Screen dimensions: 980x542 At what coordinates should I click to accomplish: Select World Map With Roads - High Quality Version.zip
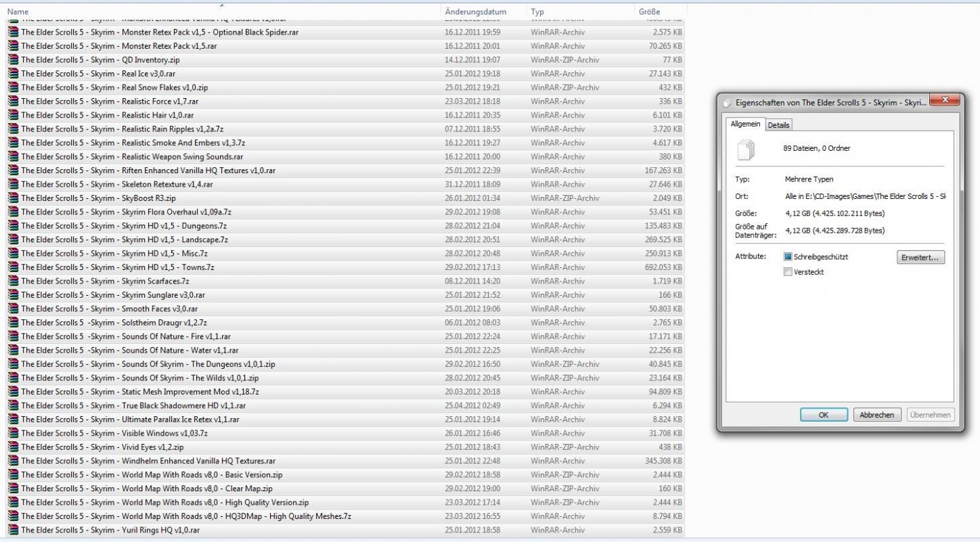click(345, 503)
